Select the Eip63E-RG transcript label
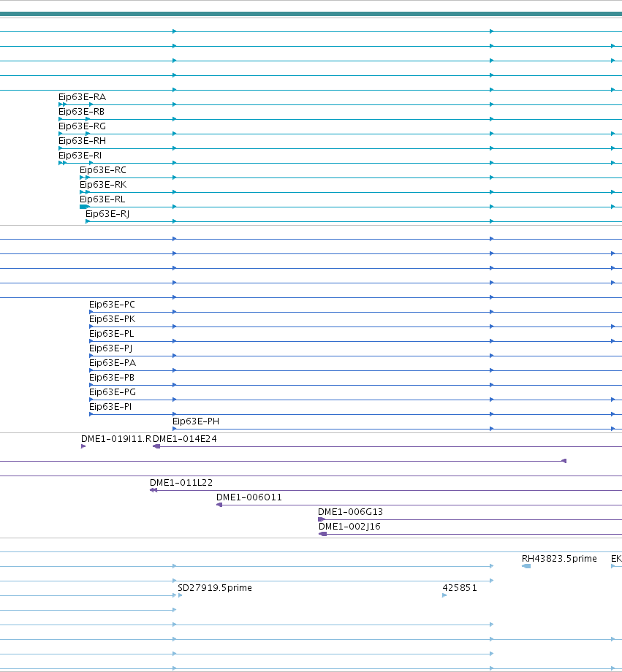This screenshot has width=622, height=672. [x=82, y=126]
